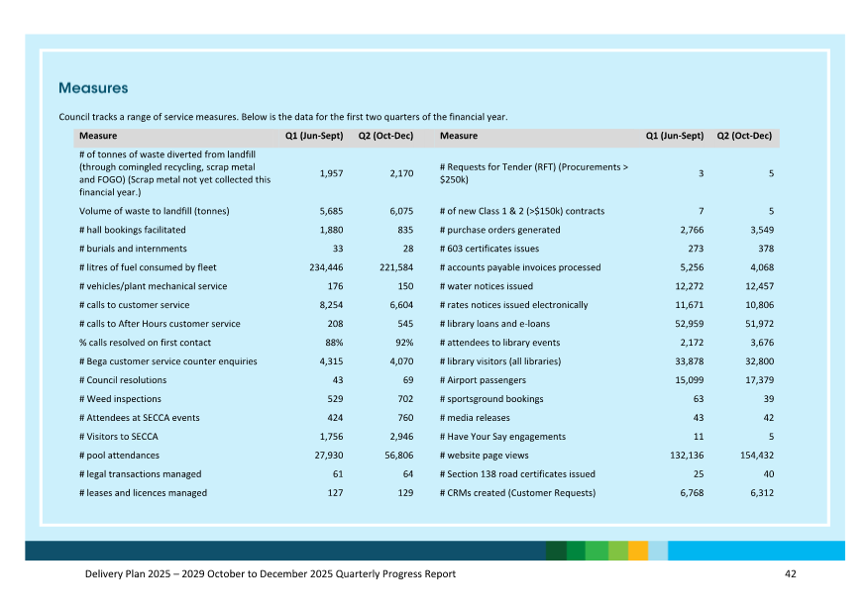The width and height of the screenshot is (868, 614).
Task: Click the '# Weed inspections' measure
Action: click(x=120, y=399)
